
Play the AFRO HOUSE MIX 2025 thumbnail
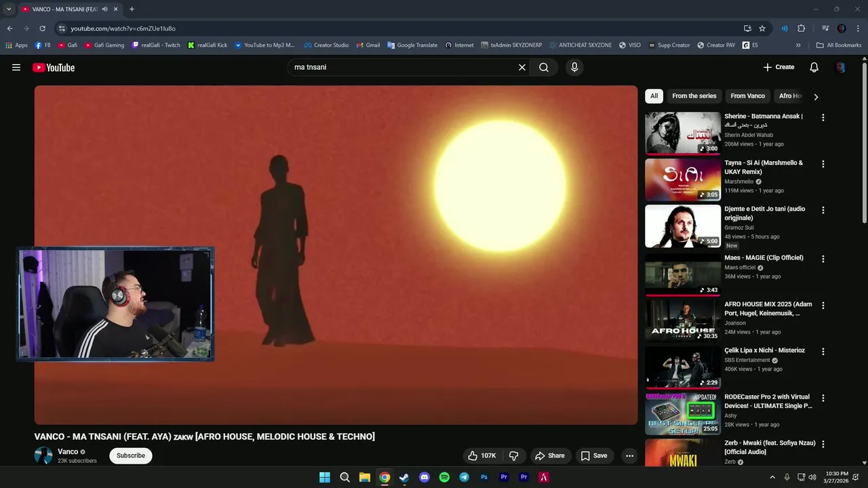tap(682, 319)
